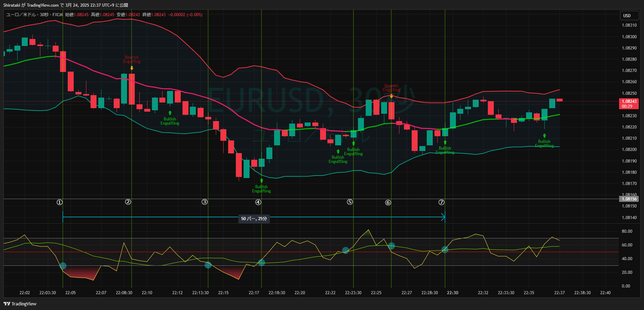Click the 22:03:30 time axis label
The width and height of the screenshot is (644, 310).
coord(48,293)
